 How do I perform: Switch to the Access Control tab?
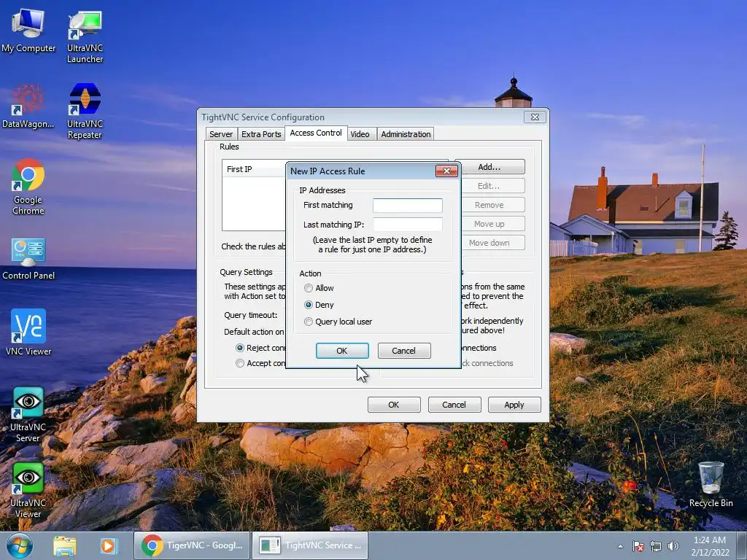tap(316, 133)
